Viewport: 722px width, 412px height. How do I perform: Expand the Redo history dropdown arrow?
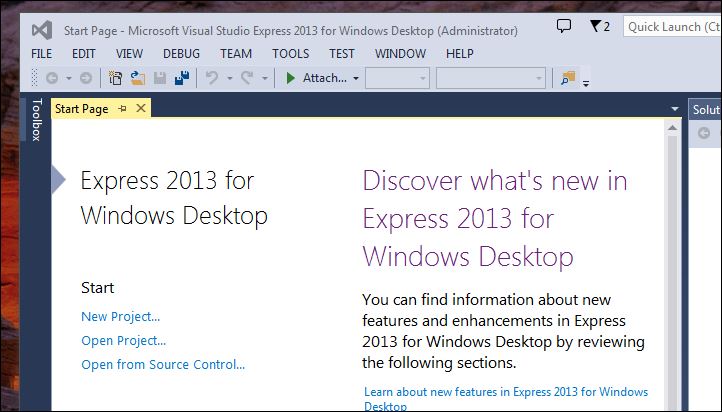(264, 78)
